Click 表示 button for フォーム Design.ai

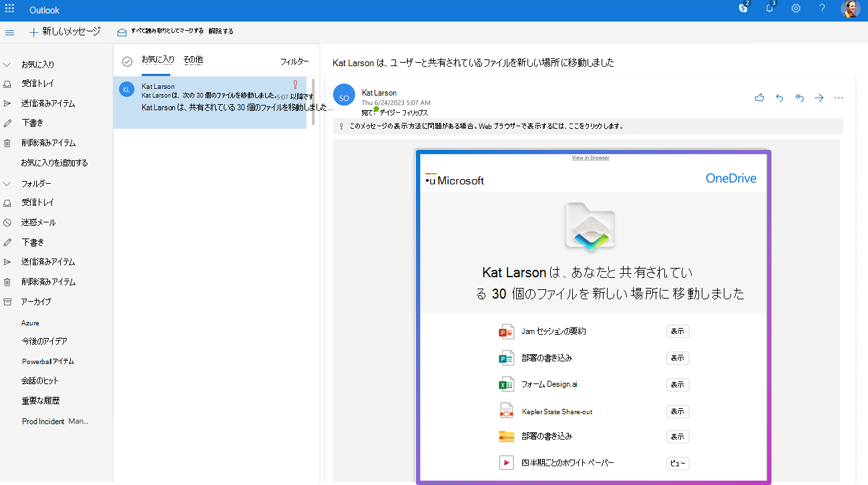[x=678, y=385]
